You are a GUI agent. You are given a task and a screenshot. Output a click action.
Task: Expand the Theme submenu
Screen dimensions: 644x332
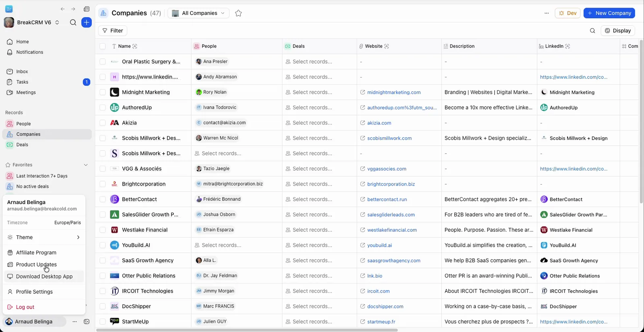pos(44,237)
